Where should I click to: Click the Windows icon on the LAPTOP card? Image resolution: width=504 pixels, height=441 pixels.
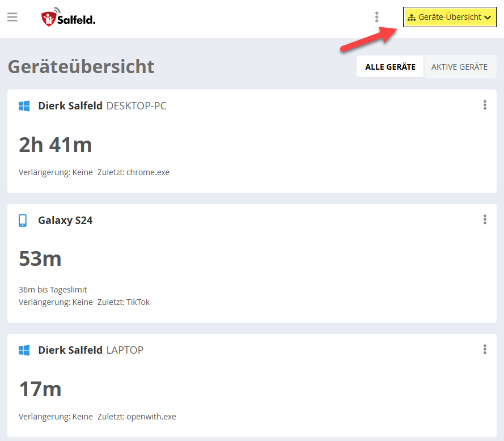click(x=23, y=350)
